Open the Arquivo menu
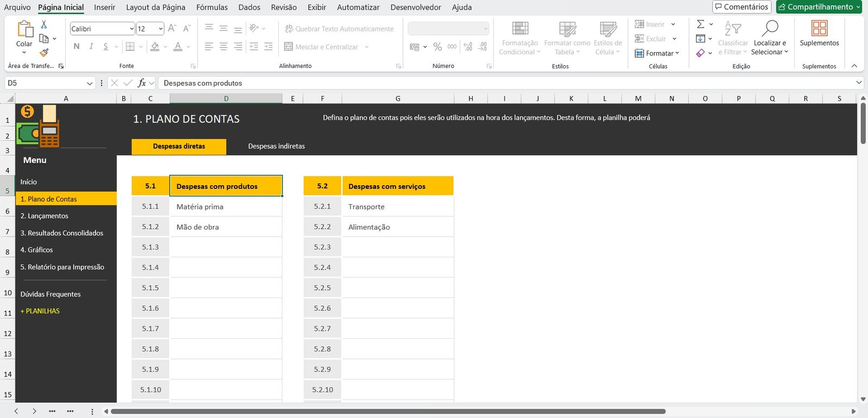 [17, 7]
